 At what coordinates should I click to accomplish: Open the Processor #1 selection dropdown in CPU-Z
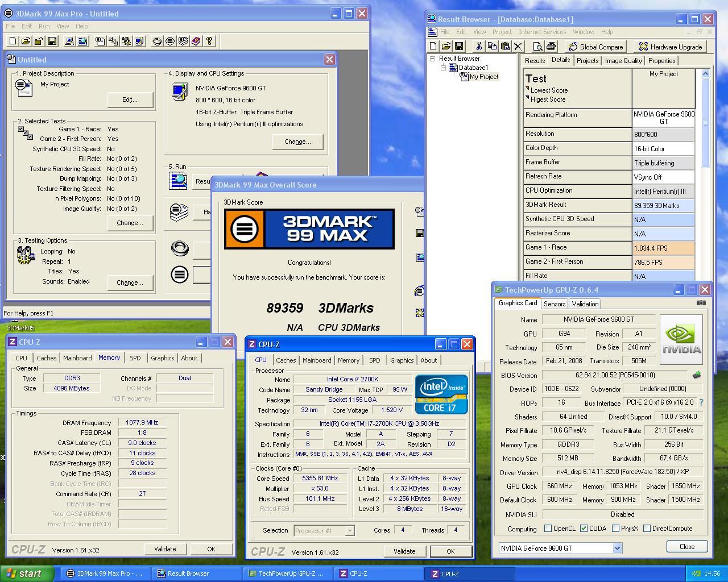[350, 531]
